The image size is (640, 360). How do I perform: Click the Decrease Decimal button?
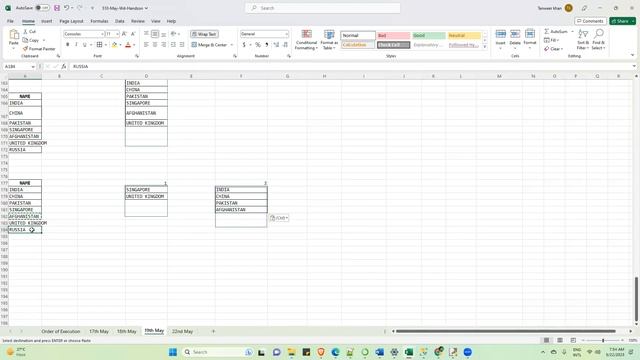click(285, 44)
